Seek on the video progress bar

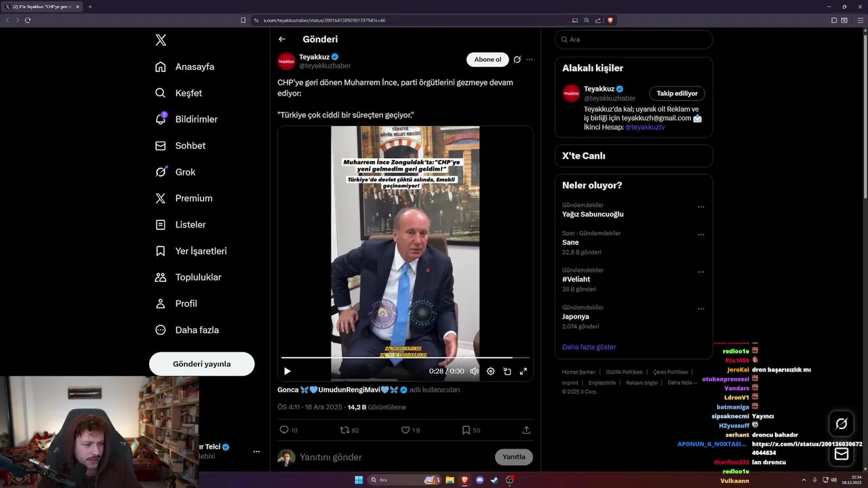[x=405, y=357]
